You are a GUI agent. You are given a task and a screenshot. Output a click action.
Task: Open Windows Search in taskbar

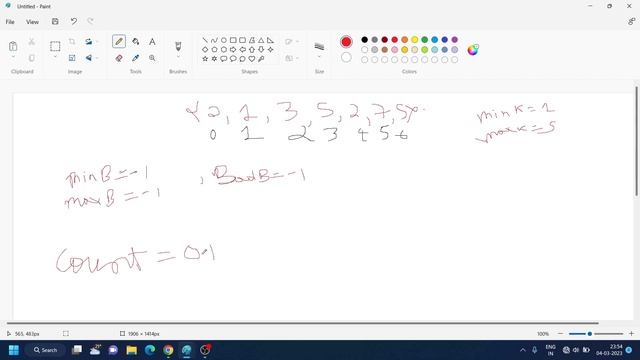(46, 350)
